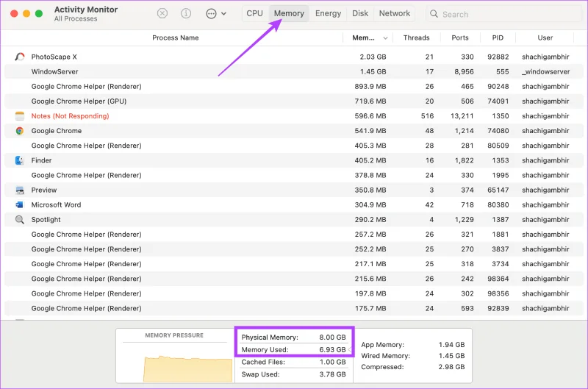The height and width of the screenshot is (389, 588).
Task: Click the 516 threads value
Action: point(427,116)
